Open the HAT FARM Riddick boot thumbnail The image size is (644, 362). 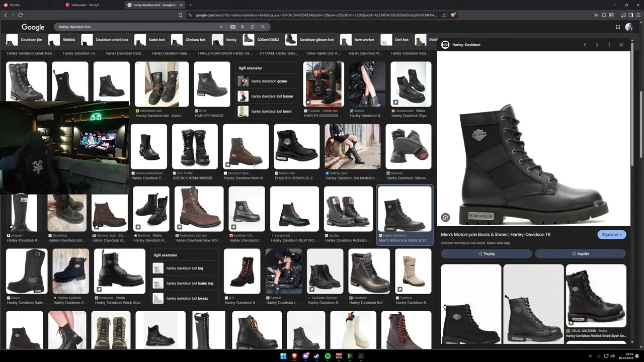tap(195, 147)
